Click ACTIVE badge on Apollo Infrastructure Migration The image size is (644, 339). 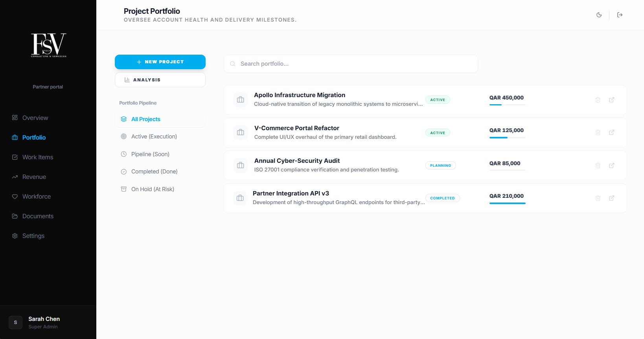click(438, 100)
